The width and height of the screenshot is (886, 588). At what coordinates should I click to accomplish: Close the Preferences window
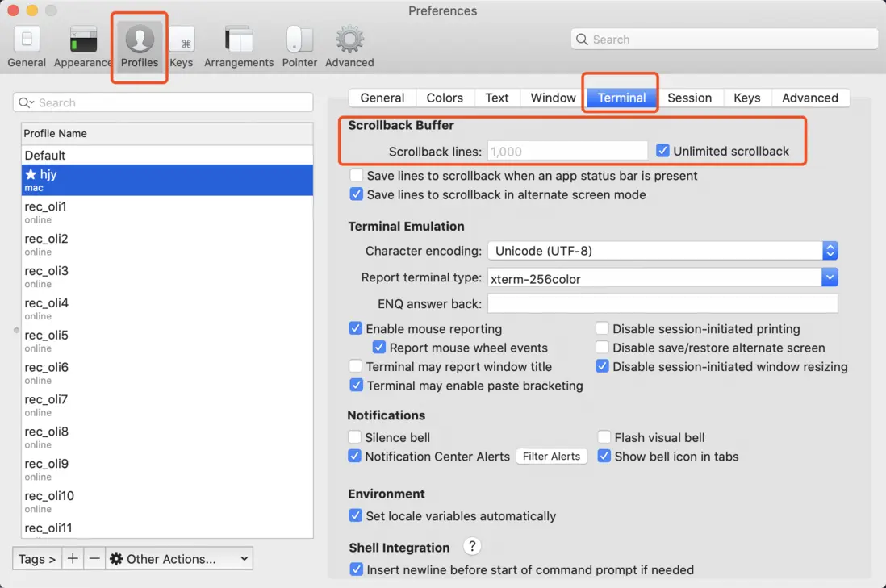point(13,10)
